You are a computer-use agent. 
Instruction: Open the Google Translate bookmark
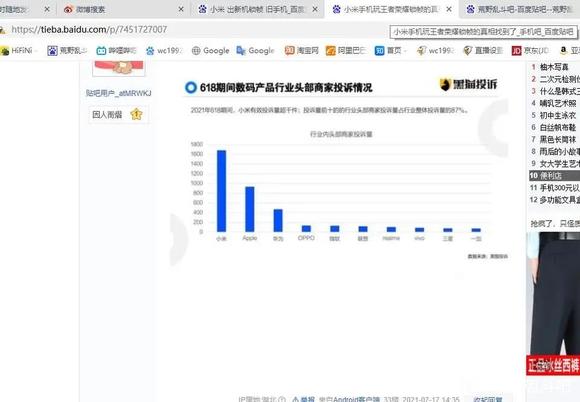(x=255, y=51)
